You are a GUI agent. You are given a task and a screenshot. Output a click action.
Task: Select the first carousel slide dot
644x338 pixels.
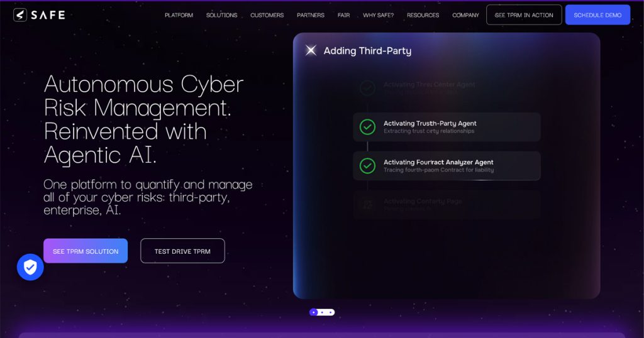coord(314,312)
